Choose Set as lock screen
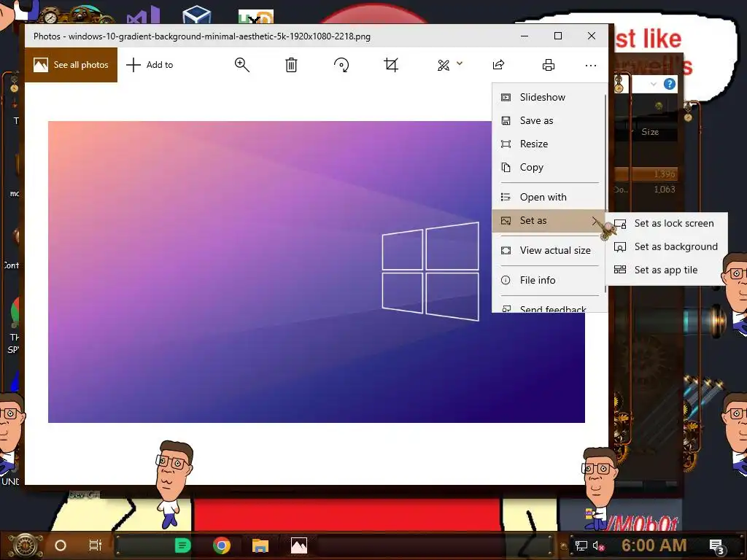This screenshot has width=747, height=560. pyautogui.click(x=666, y=223)
